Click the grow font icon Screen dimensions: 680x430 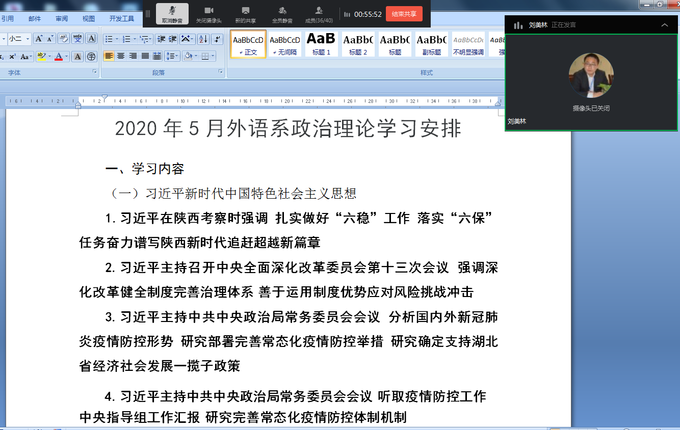(36, 38)
